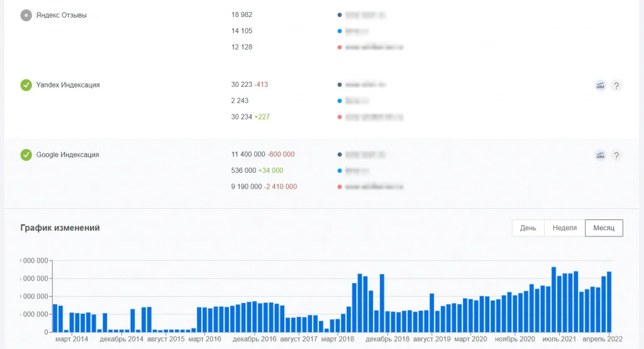Click dark dot next to 18 982
The height and width of the screenshot is (349, 644).
tap(340, 14)
